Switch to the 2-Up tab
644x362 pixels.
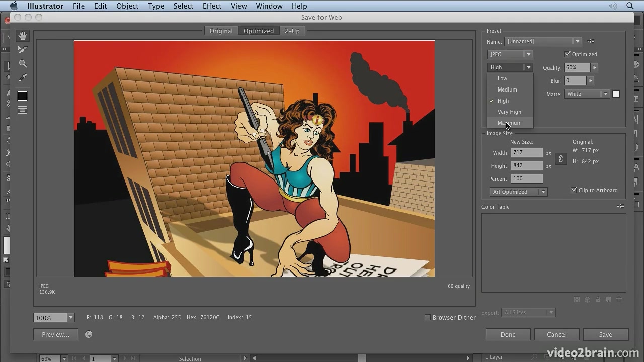292,31
